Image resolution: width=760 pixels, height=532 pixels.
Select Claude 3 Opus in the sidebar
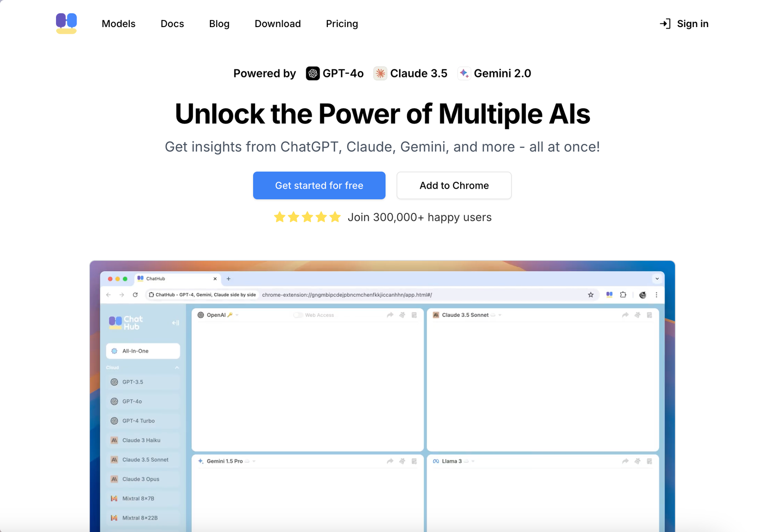[141, 479]
